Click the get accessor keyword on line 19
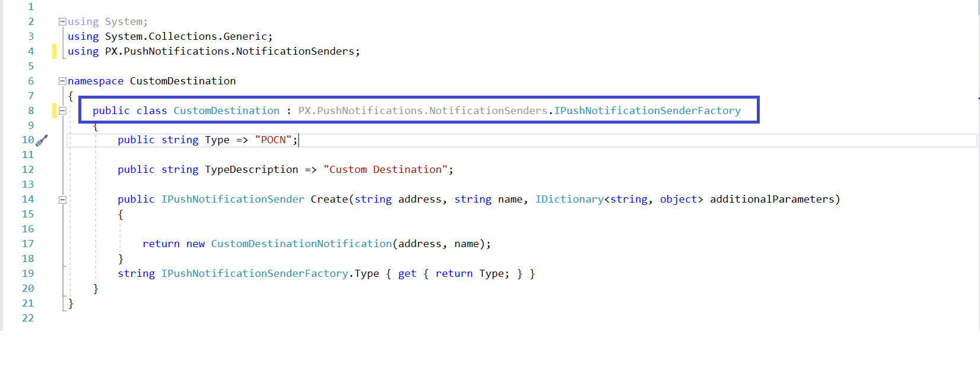Image resolution: width=980 pixels, height=385 pixels. (407, 273)
